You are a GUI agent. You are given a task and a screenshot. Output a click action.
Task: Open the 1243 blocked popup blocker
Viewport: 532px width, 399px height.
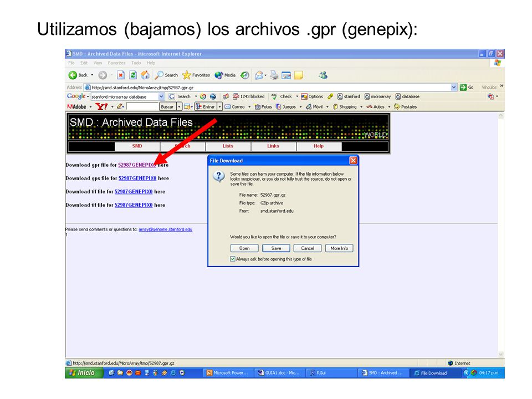[x=249, y=96]
